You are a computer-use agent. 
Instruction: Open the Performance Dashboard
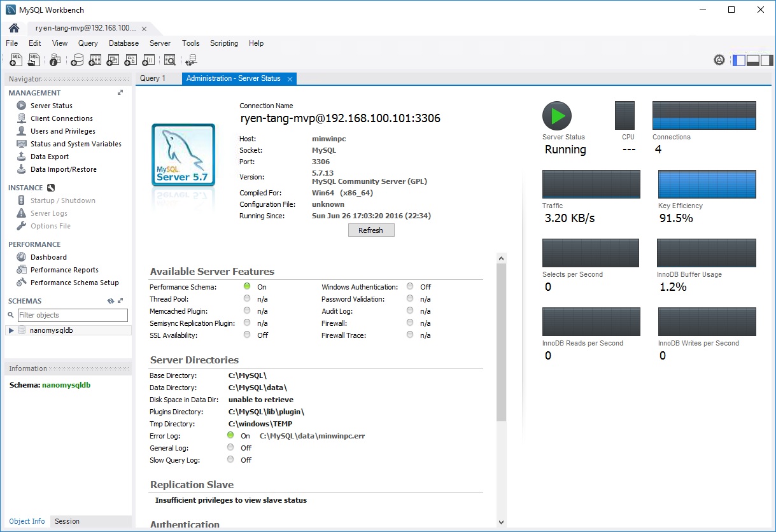coord(48,257)
